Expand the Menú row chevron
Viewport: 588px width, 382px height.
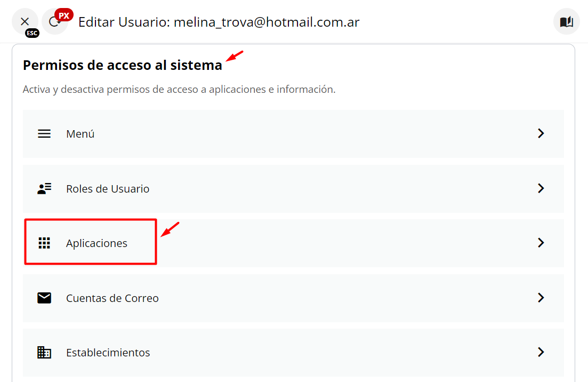pyautogui.click(x=541, y=133)
